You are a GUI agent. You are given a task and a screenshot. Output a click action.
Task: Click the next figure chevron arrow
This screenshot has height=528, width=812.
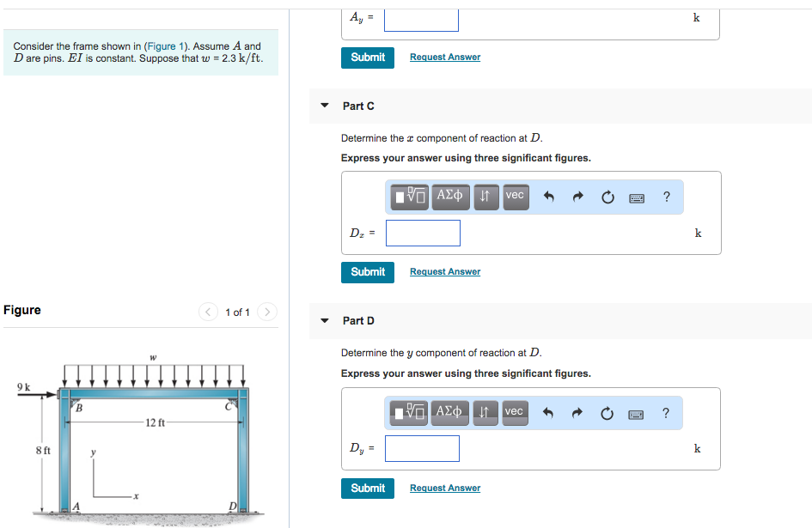coord(266,313)
